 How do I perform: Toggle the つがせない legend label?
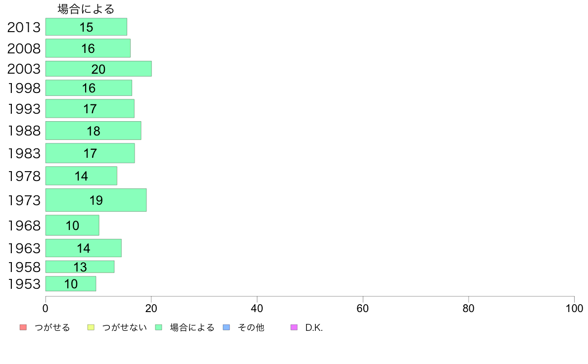click(x=124, y=327)
